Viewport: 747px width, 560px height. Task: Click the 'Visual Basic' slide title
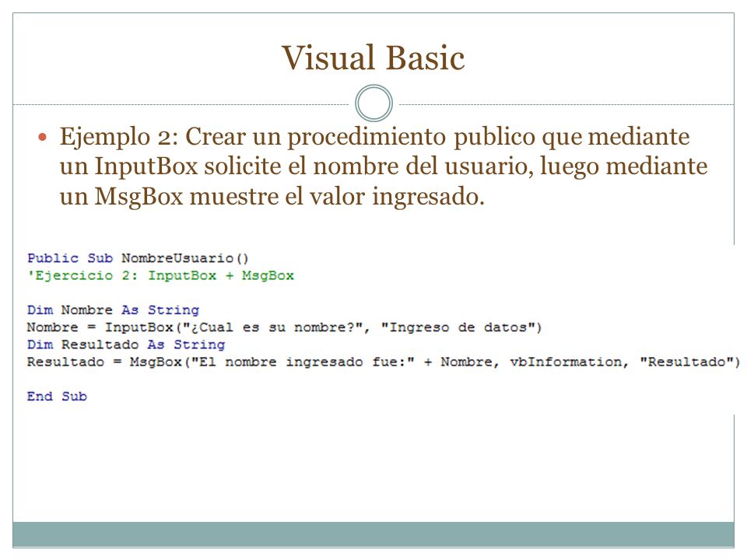tap(373, 58)
